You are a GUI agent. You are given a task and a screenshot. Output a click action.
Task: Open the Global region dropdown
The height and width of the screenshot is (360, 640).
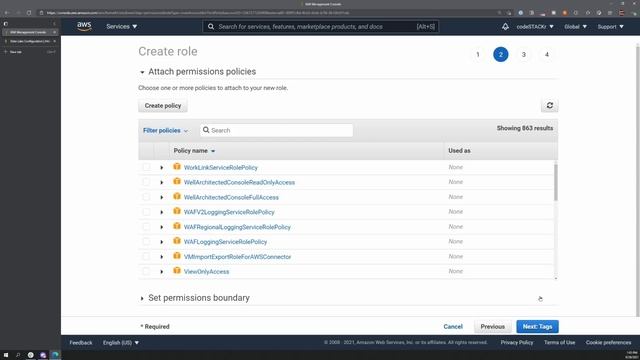(576, 27)
